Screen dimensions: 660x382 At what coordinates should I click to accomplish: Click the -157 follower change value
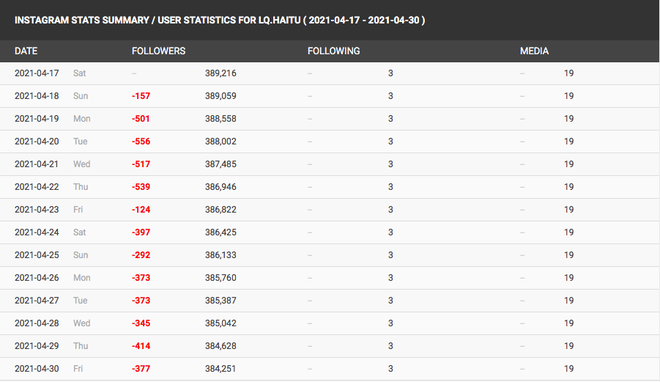point(141,96)
